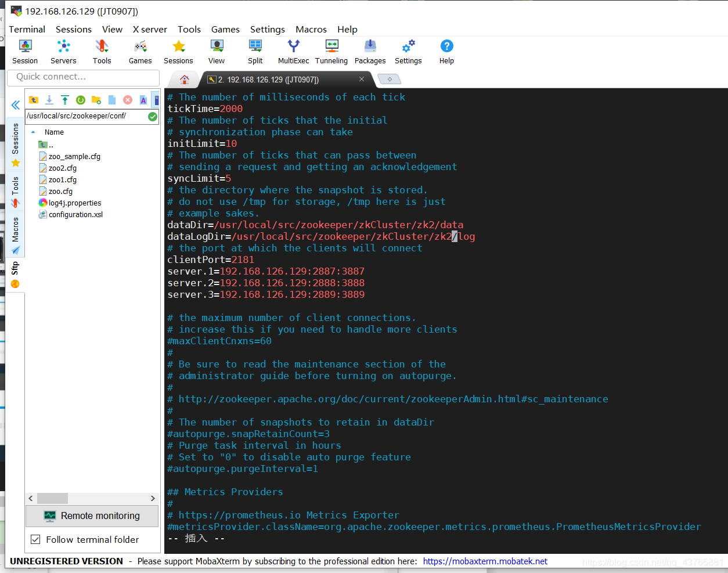This screenshot has height=573, width=728.
Task: Select zoo1.cfg in file list
Action: (x=57, y=179)
